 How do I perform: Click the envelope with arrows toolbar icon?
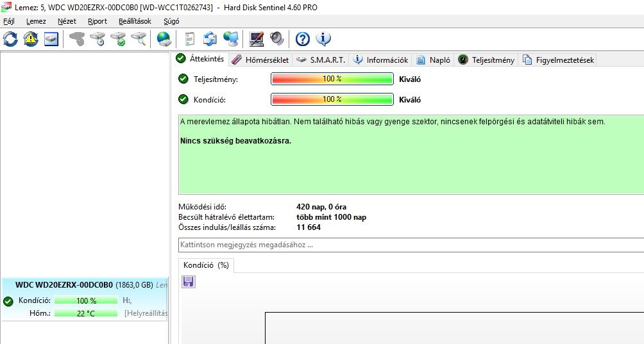(x=210, y=39)
